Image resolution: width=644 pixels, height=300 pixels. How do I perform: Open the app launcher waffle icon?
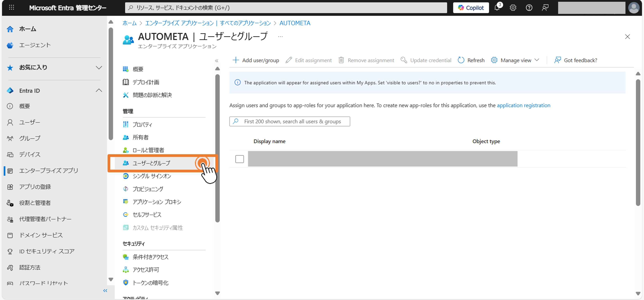[12, 7]
